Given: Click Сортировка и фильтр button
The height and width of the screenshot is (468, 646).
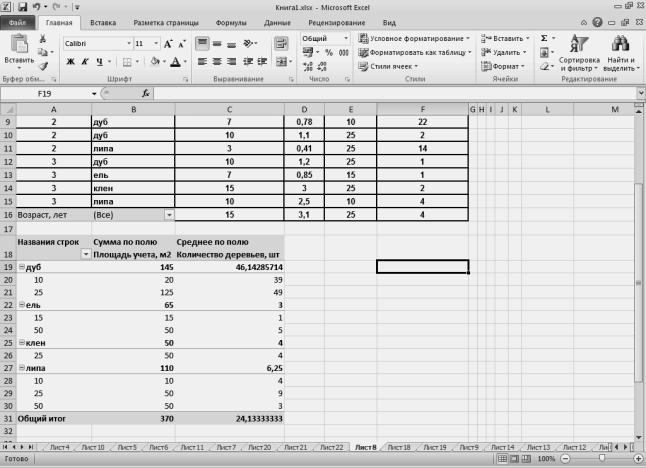Looking at the screenshot, I should point(579,53).
